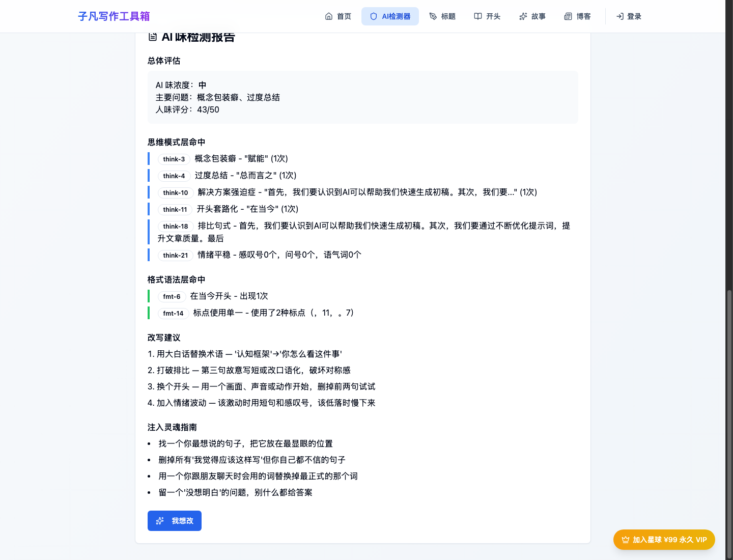Click the think-4 tag
The image size is (733, 560).
[x=174, y=176]
